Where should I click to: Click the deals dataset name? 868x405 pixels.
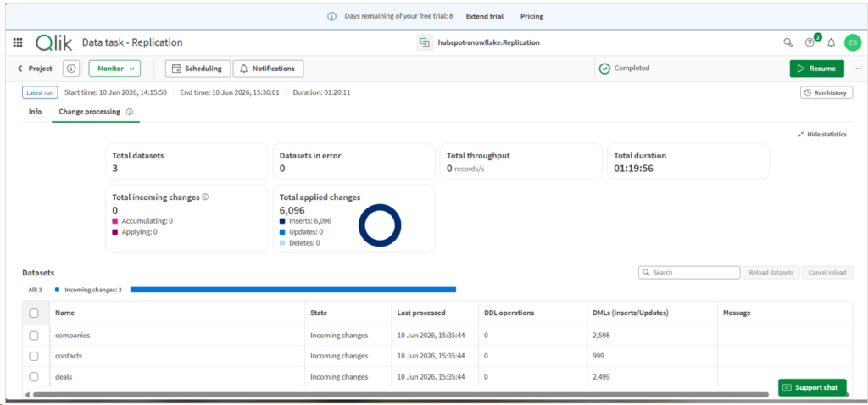coord(64,377)
